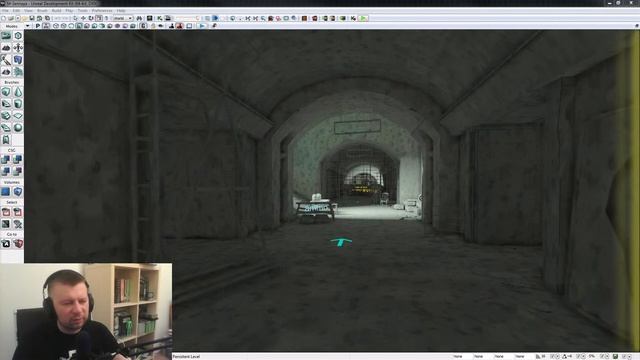The height and width of the screenshot is (360, 640).
Task: Open the Edit menu
Action: tap(16, 11)
